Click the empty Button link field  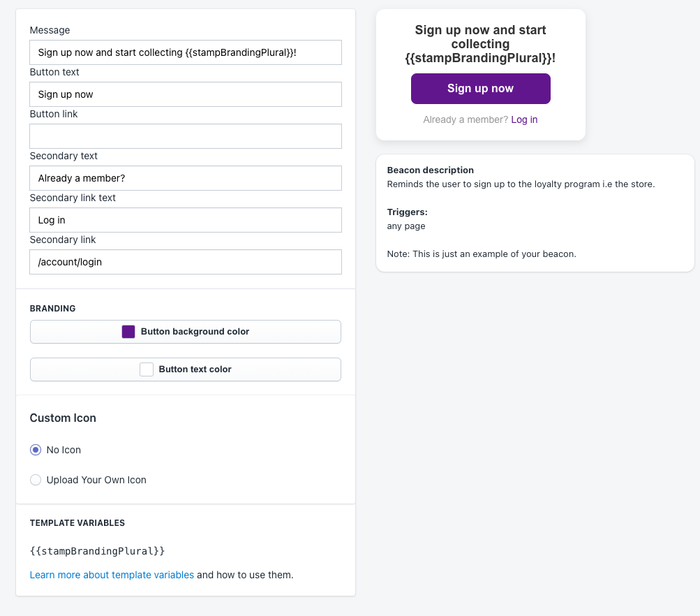pyautogui.click(x=185, y=136)
